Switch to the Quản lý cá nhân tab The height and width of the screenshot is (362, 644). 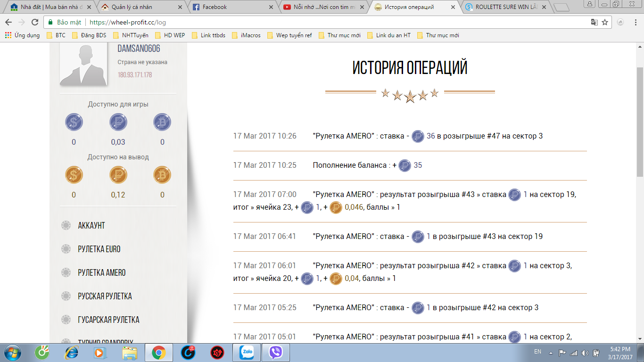pyautogui.click(x=141, y=7)
